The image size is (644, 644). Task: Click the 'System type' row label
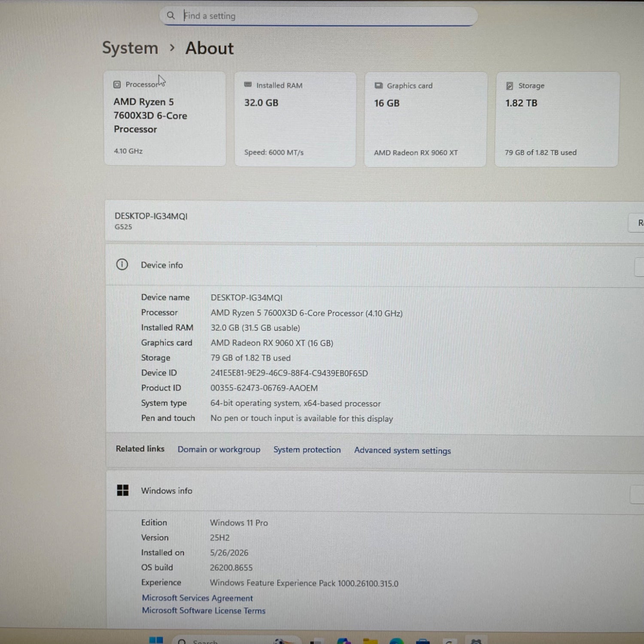coord(164,403)
